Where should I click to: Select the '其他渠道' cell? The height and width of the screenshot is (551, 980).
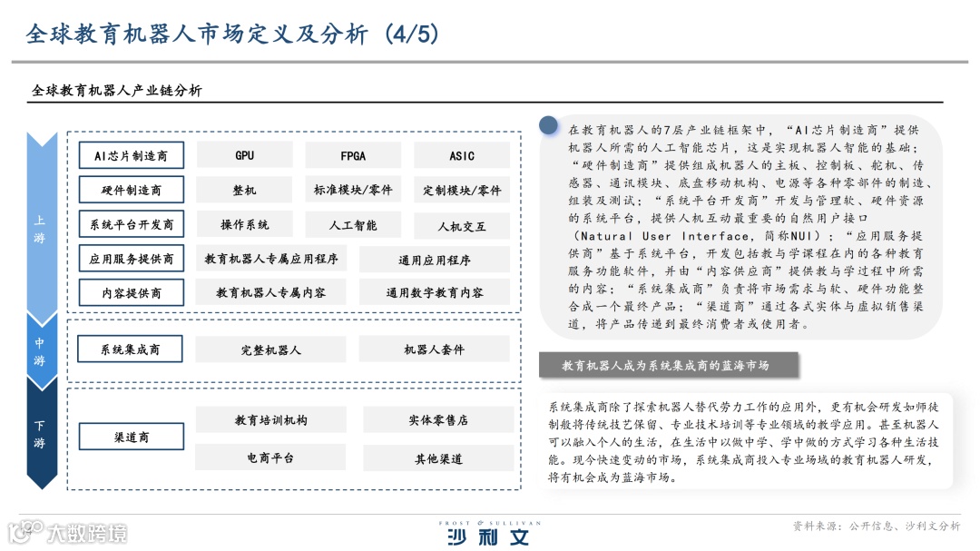pos(438,458)
